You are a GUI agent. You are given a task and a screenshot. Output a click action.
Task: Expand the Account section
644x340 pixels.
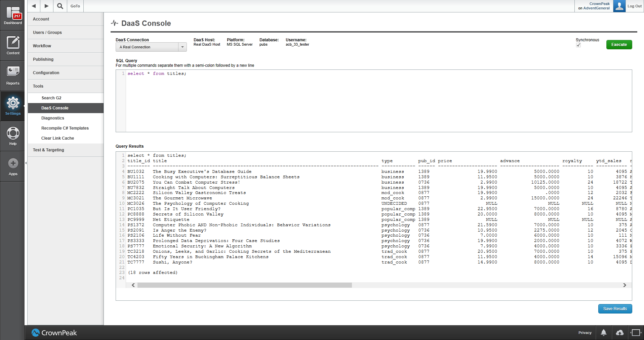(66, 19)
